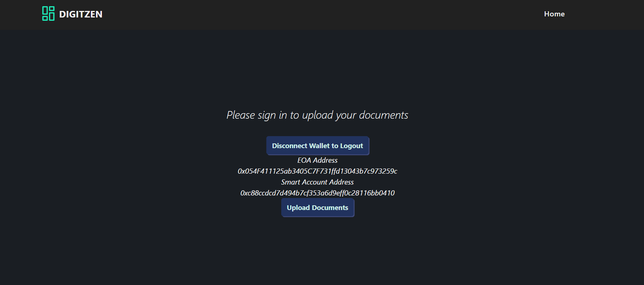Click the EOA Address label

[318, 160]
